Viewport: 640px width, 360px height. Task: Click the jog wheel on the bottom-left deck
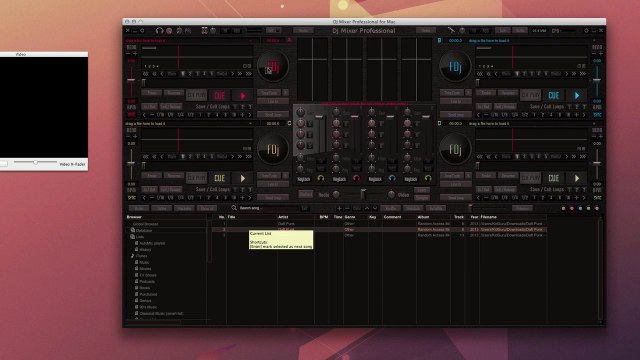(273, 149)
